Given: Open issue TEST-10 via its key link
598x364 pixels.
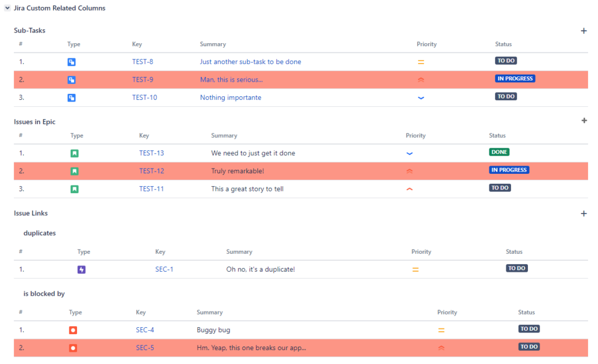Looking at the screenshot, I should [x=145, y=97].
